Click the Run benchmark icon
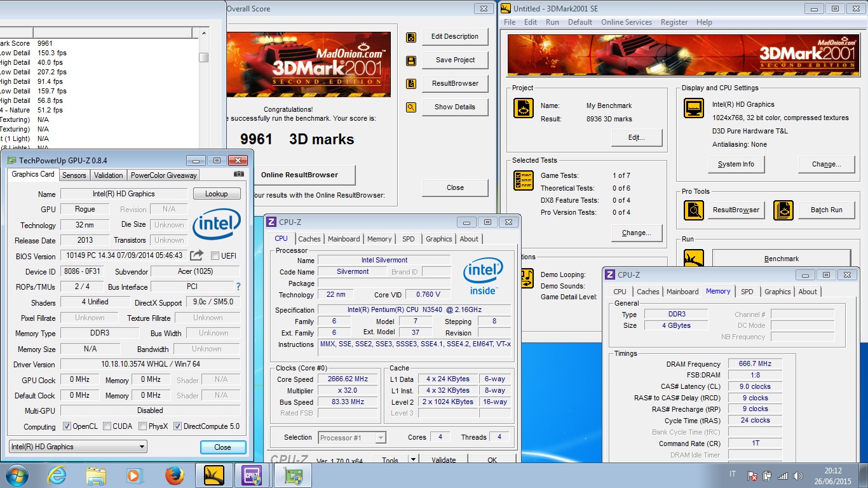This screenshot has height=488, width=868. point(694,258)
